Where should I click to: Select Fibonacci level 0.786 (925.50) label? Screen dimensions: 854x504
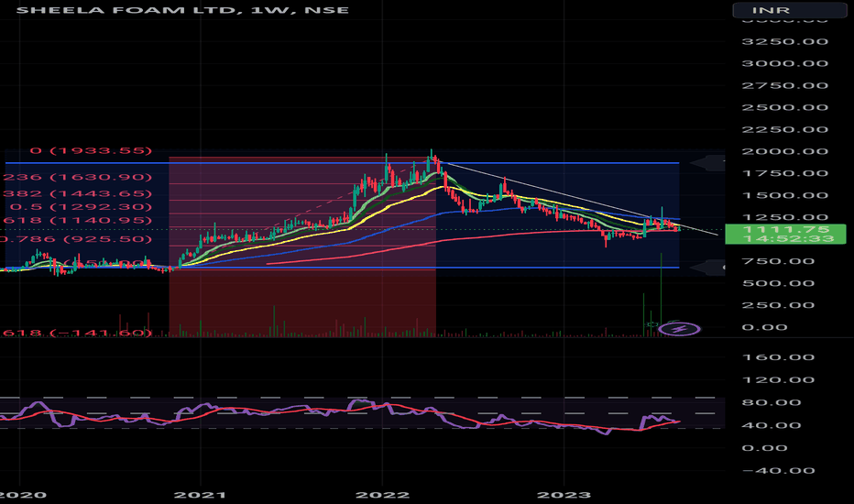pos(76,239)
